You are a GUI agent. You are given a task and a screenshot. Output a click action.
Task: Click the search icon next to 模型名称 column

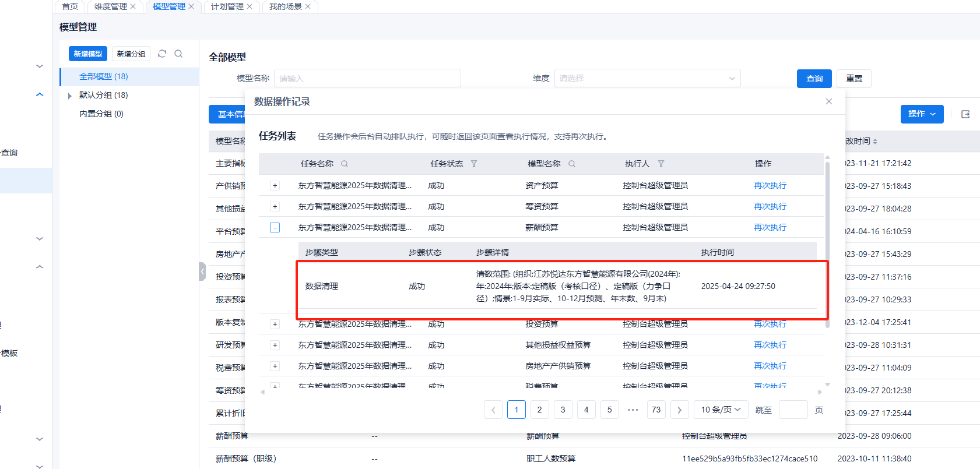[x=572, y=164]
